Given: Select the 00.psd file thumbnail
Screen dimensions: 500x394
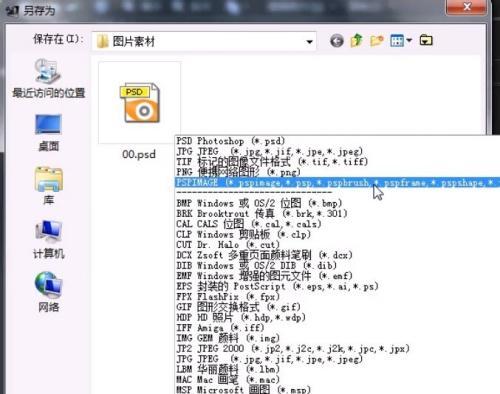Looking at the screenshot, I should [x=140, y=103].
